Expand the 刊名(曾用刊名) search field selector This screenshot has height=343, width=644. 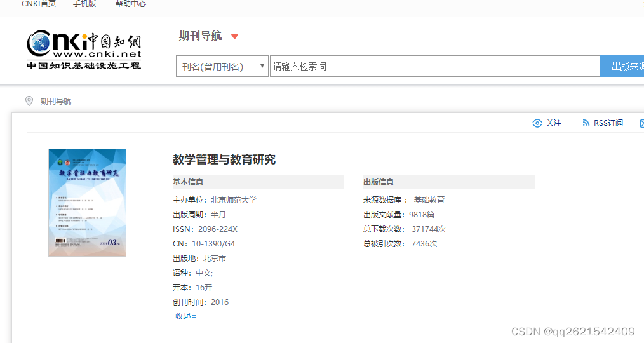[222, 66]
